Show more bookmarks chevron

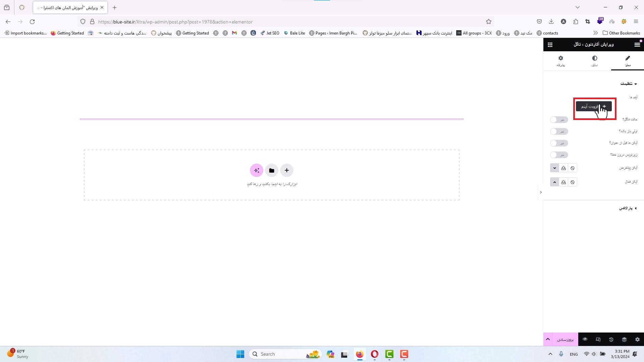click(595, 33)
